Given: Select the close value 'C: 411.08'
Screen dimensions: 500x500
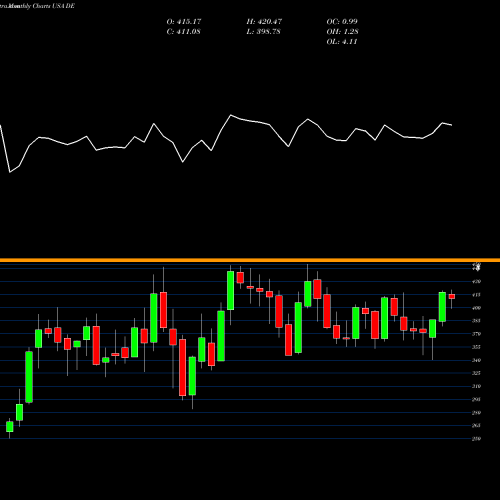Looking at the screenshot, I should point(183,32).
